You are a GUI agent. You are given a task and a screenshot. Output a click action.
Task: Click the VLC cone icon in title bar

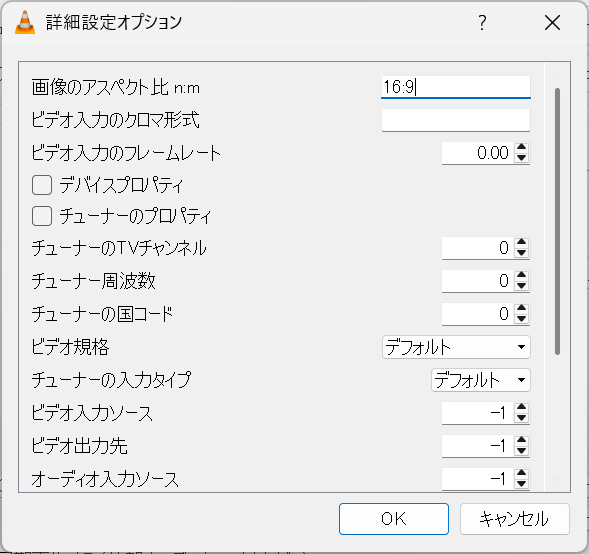25,23
